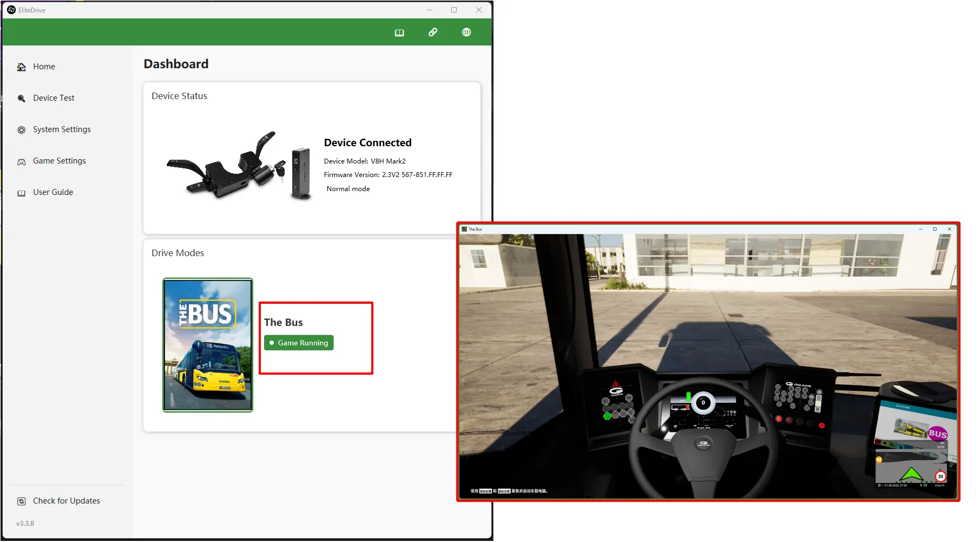Click the Device Test magnifier icon

pyautogui.click(x=22, y=99)
